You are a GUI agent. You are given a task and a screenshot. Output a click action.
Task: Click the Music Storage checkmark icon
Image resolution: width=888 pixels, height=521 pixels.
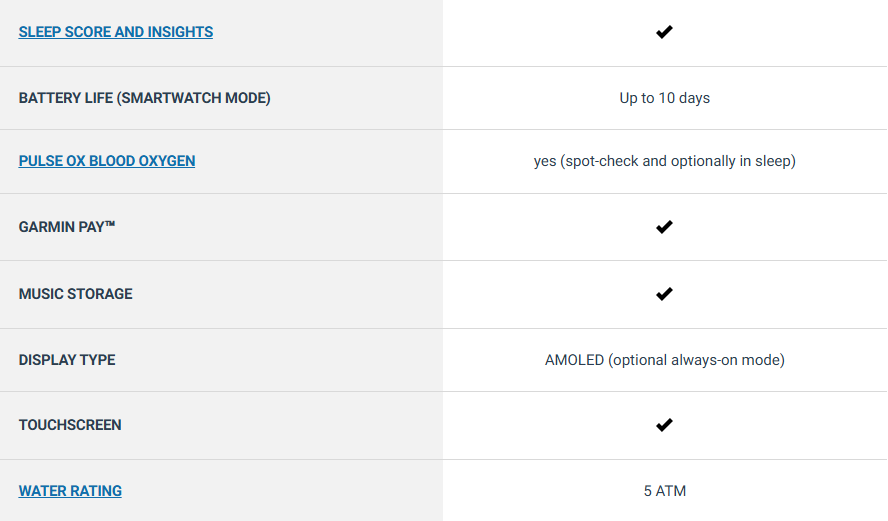(x=664, y=294)
